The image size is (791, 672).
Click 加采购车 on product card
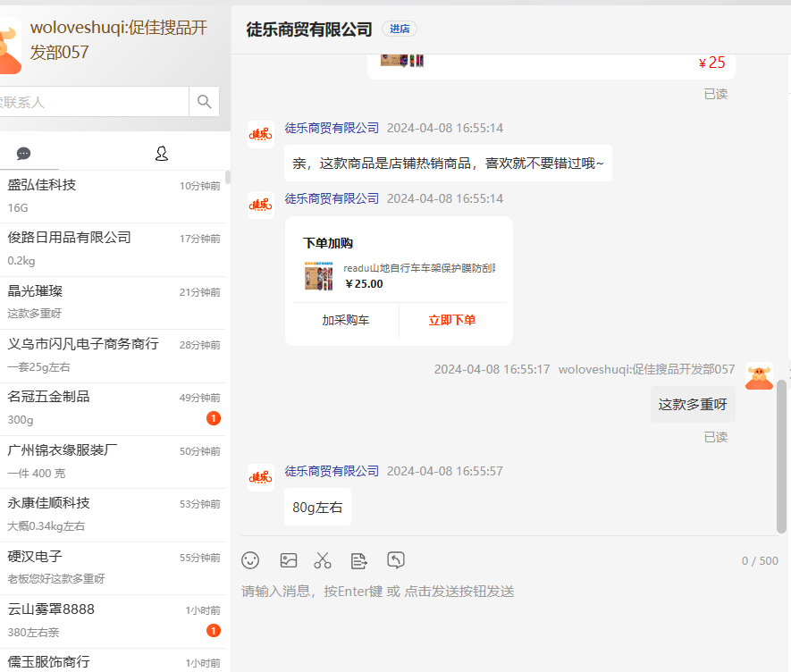tap(346, 320)
